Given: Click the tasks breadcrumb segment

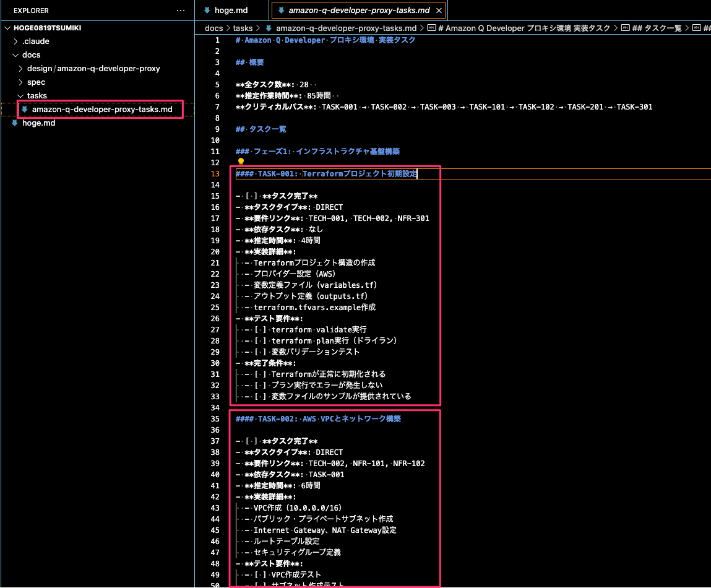Looking at the screenshot, I should pos(243,28).
